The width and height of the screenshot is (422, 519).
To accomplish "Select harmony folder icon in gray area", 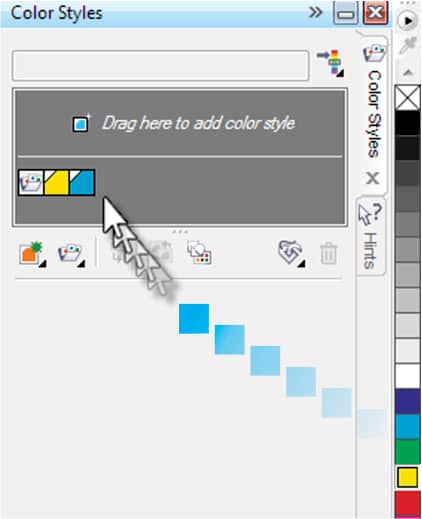I will click(x=31, y=182).
